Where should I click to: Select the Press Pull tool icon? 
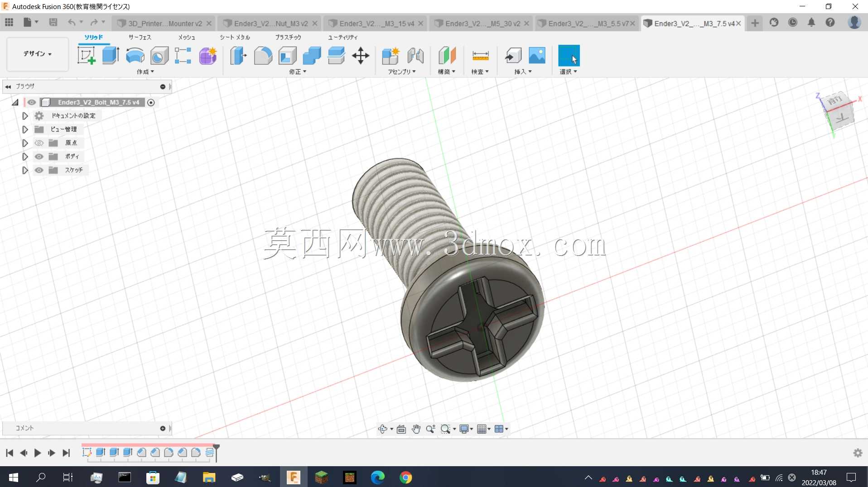click(x=238, y=56)
